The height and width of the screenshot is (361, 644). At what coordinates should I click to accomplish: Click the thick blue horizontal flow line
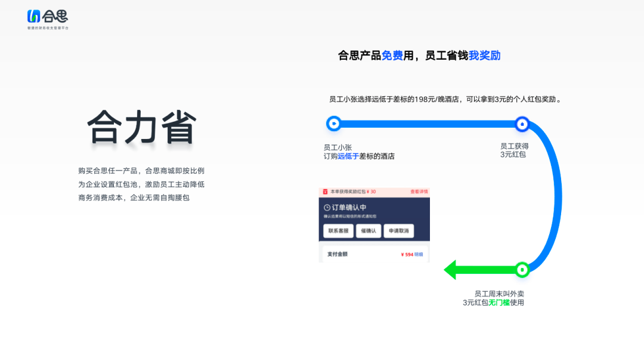[x=426, y=124]
